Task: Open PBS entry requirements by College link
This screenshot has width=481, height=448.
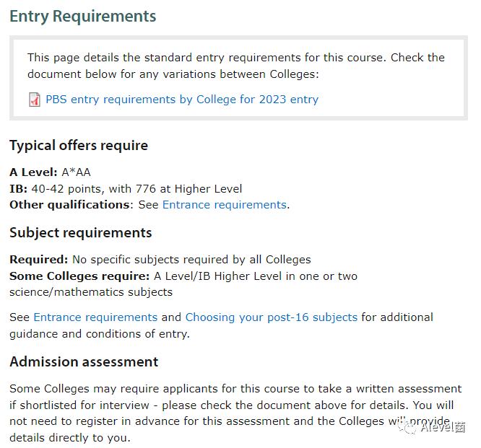Action: pyautogui.click(x=182, y=100)
